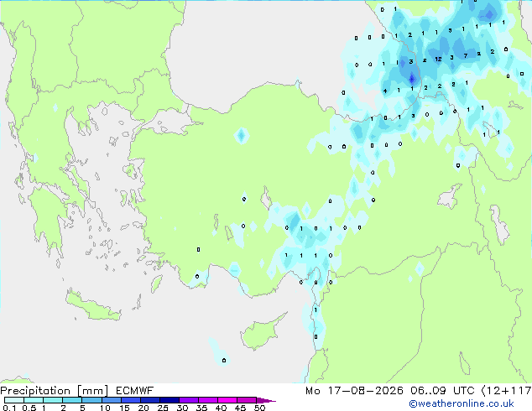This screenshot has width=532, height=411.
Task: Click the 45–50 mm legend swatch
Action: (x=247, y=400)
